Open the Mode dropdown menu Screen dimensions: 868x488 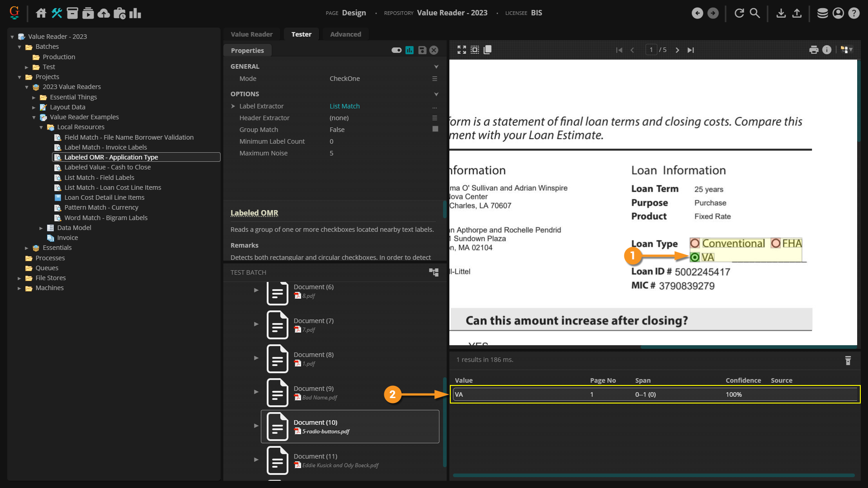[434, 79]
